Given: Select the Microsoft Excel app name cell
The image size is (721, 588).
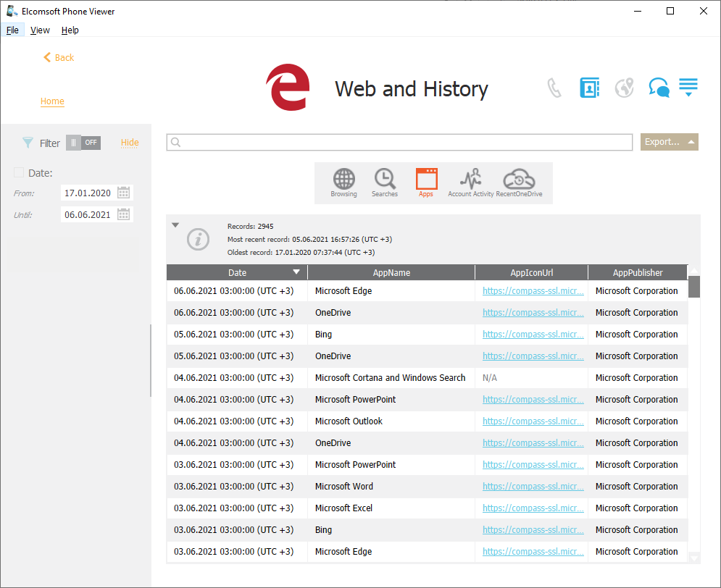Looking at the screenshot, I should (x=343, y=508).
